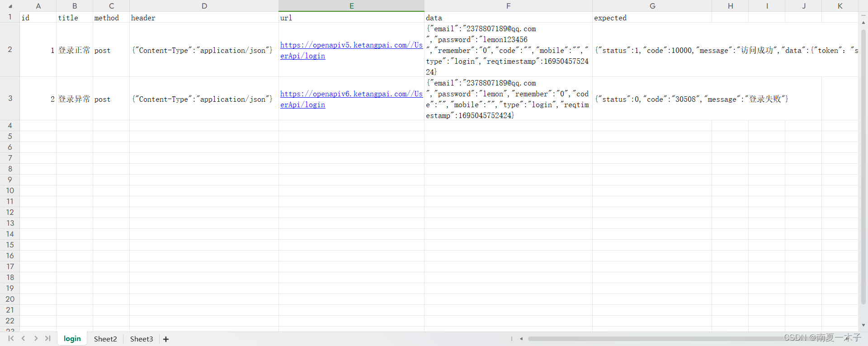Click the 'id' header cell
The image size is (868, 346).
tap(38, 17)
